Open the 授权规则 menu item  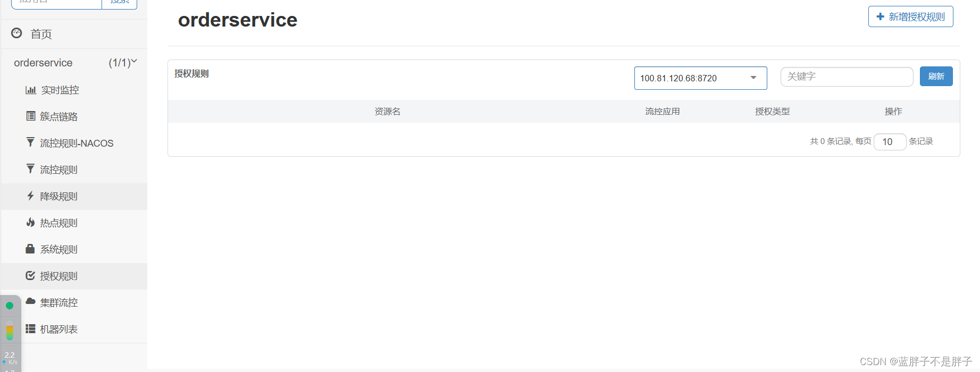(74, 276)
